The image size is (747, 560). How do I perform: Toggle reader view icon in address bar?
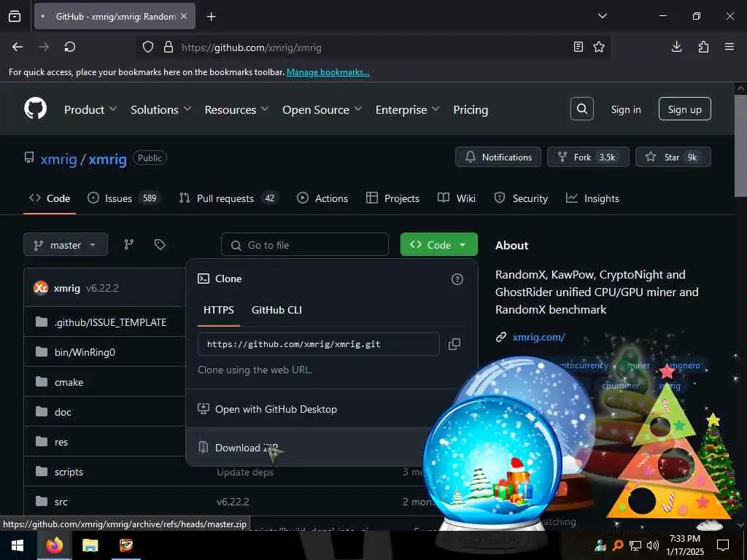[x=578, y=47]
